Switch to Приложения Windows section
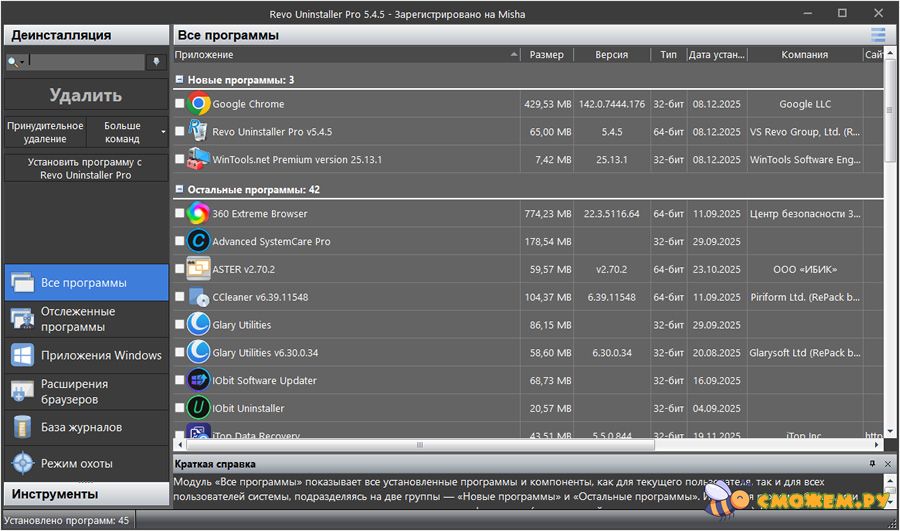The width and height of the screenshot is (900, 531). click(85, 356)
